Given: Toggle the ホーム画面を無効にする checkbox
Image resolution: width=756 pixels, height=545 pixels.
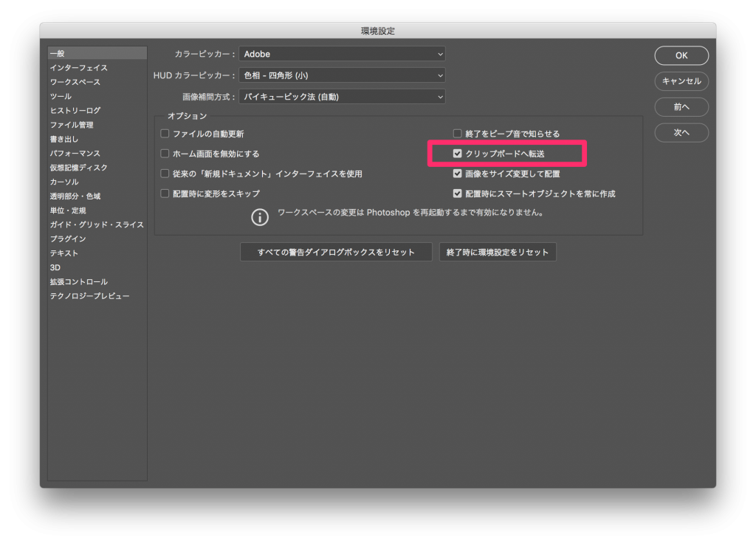Looking at the screenshot, I should (165, 154).
